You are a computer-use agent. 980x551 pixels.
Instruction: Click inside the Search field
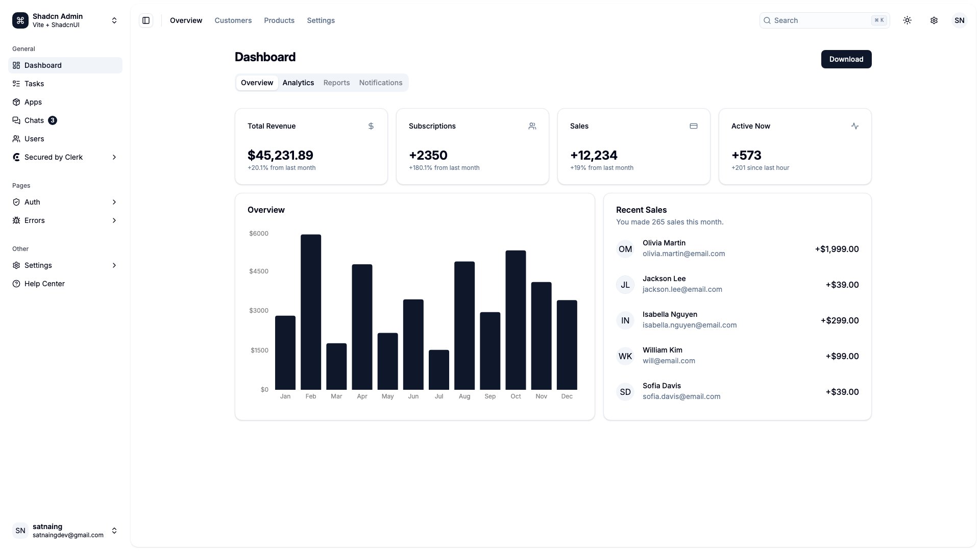817,20
